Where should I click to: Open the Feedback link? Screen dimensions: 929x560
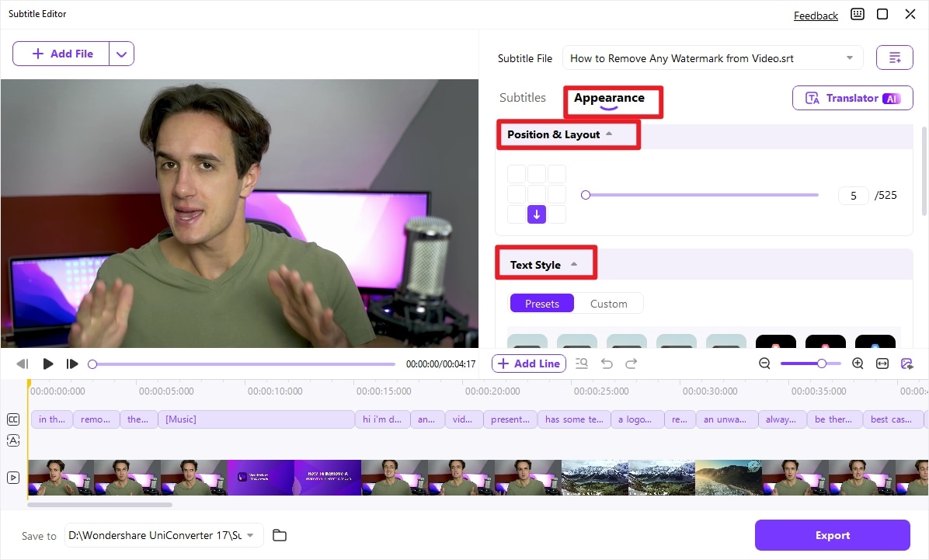[x=816, y=15]
